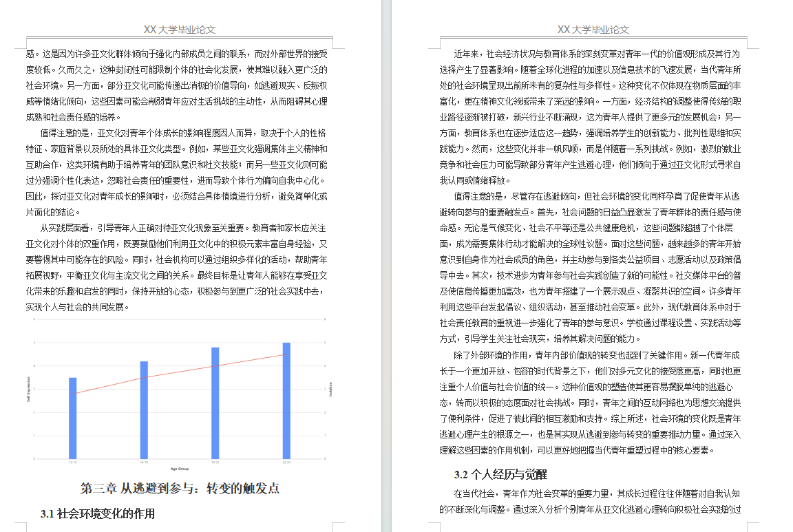Click the line beginning "竞争和社会压力可能导致"
The image size is (793, 532).
590,164
